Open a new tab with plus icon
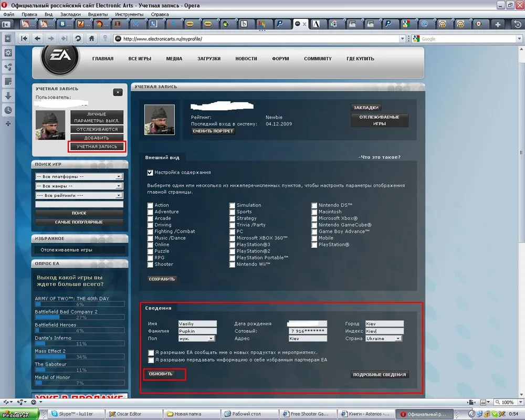This screenshot has width=525, height=420. pos(499,24)
